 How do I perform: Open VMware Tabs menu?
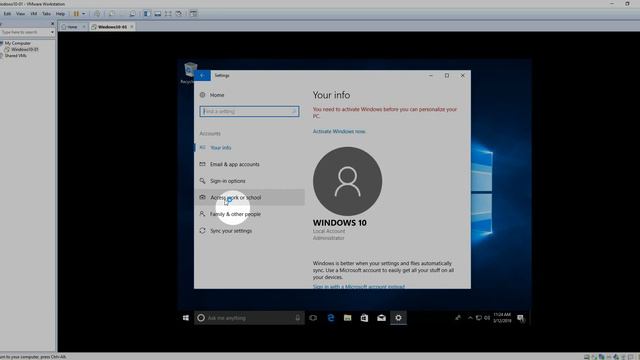47,13
